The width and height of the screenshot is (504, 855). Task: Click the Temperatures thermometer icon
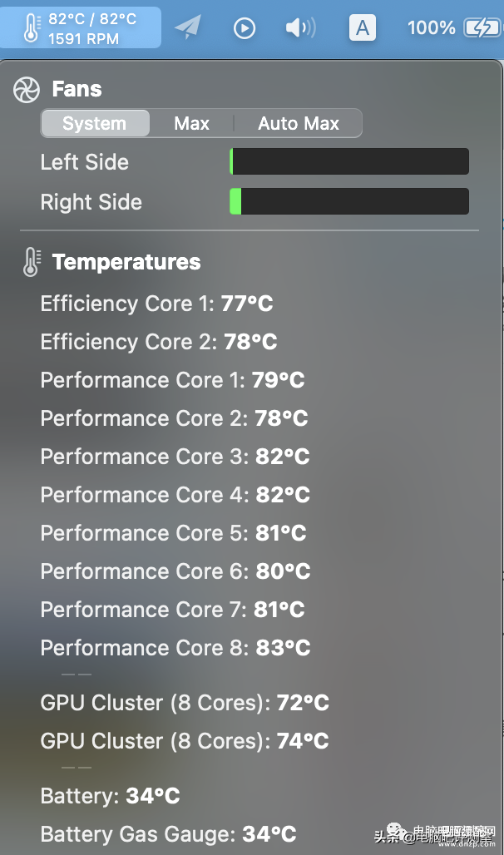[x=32, y=262]
